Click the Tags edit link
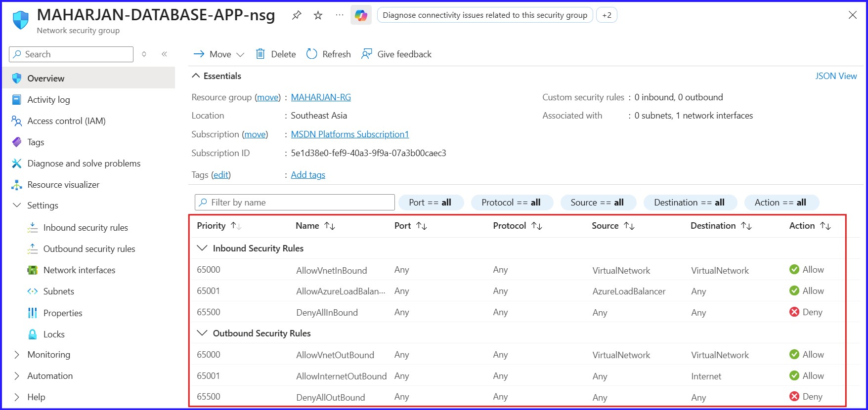Viewport: 868px width, 410px height. pos(221,175)
